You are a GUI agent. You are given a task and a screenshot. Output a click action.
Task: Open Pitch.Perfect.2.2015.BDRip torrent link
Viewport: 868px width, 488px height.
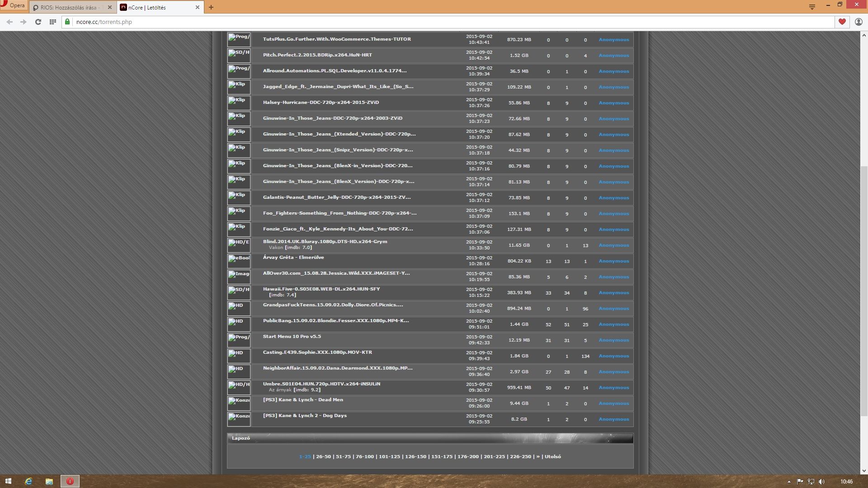pos(317,55)
